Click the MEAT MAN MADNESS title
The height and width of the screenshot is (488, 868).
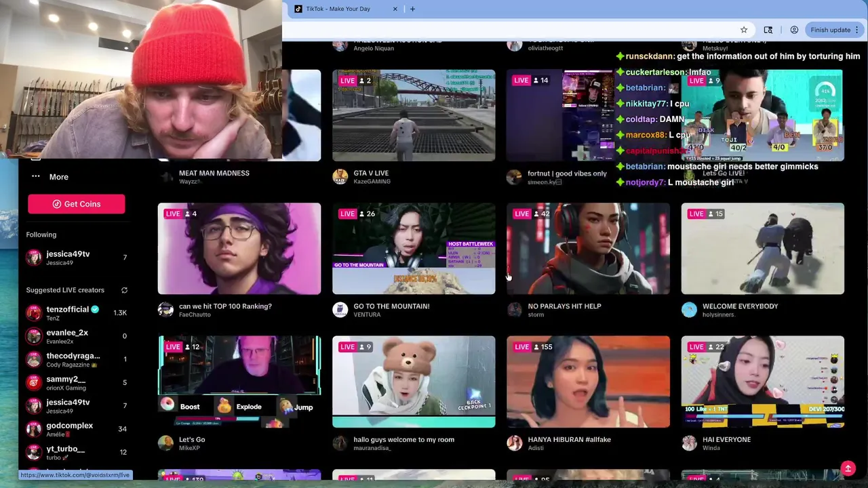tap(214, 173)
